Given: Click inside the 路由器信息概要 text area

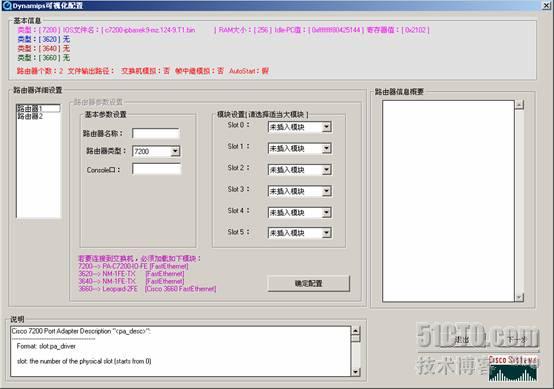Looking at the screenshot, I should [x=448, y=201].
